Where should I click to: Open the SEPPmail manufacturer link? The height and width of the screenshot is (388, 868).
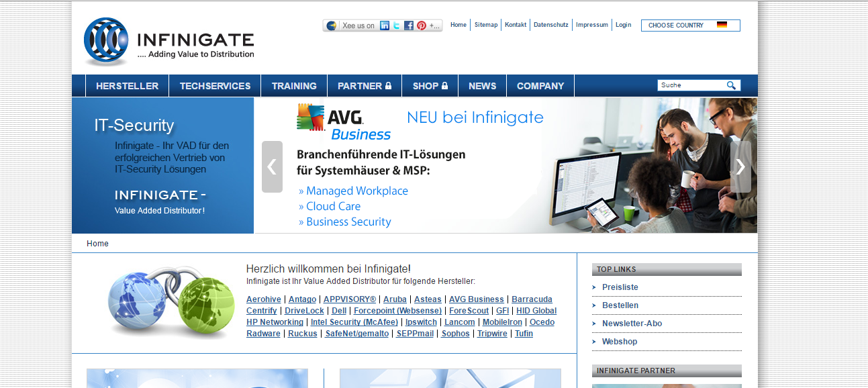pos(415,334)
